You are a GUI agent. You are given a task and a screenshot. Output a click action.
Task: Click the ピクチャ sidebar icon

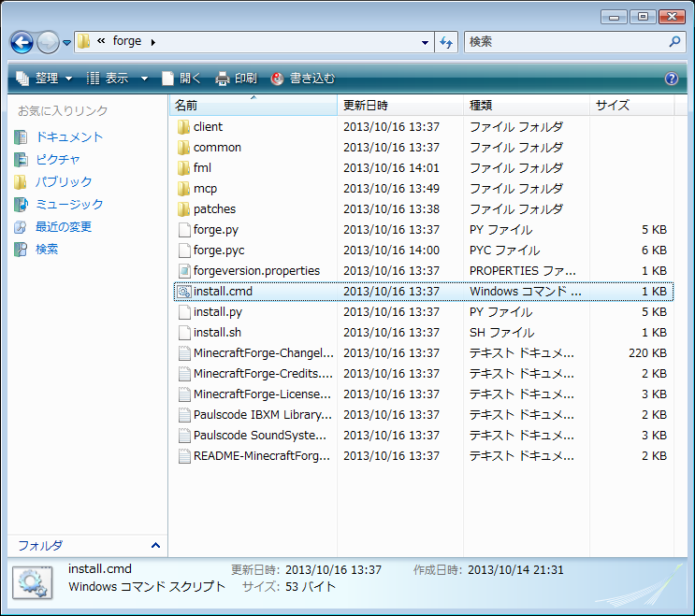point(21,160)
